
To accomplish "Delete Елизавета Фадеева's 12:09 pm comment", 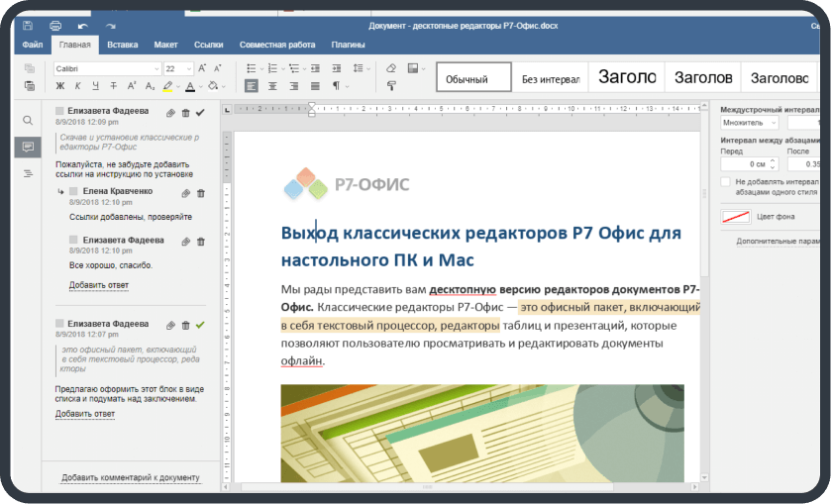I will (185, 113).
